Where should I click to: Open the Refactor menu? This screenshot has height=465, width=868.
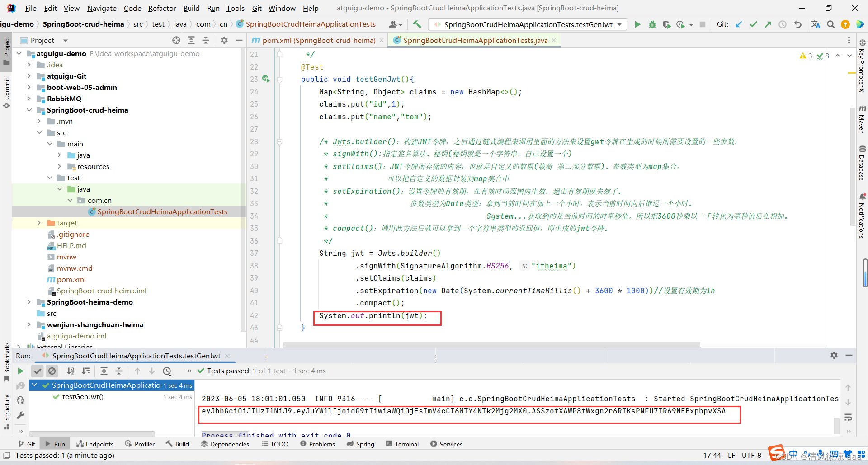[162, 8]
